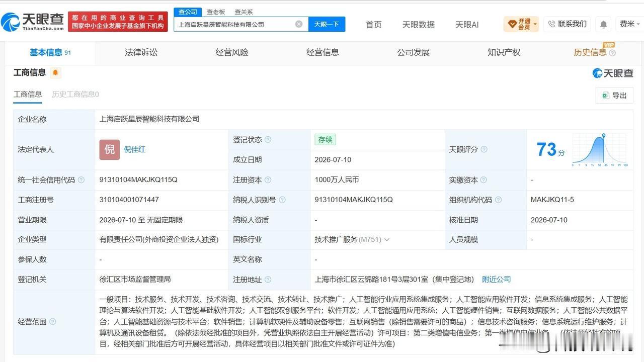Viewport: 644px width, 362px height.
Task: Open the 经营信息 tab
Action: [x=323, y=52]
